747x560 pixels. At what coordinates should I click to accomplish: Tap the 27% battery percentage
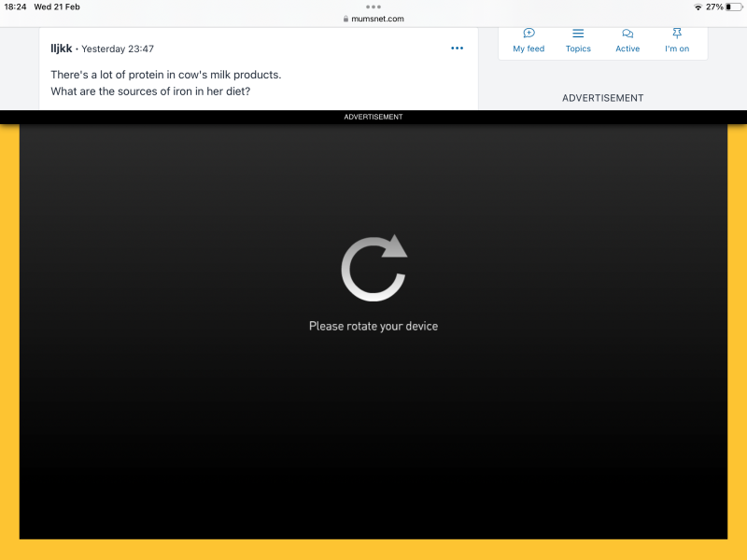point(714,7)
